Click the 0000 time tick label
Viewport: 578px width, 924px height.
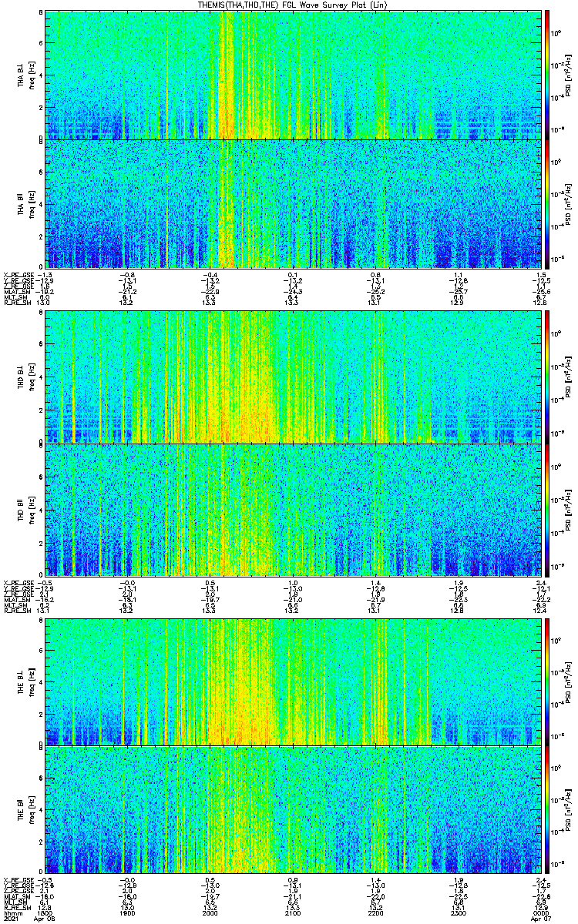click(x=539, y=914)
